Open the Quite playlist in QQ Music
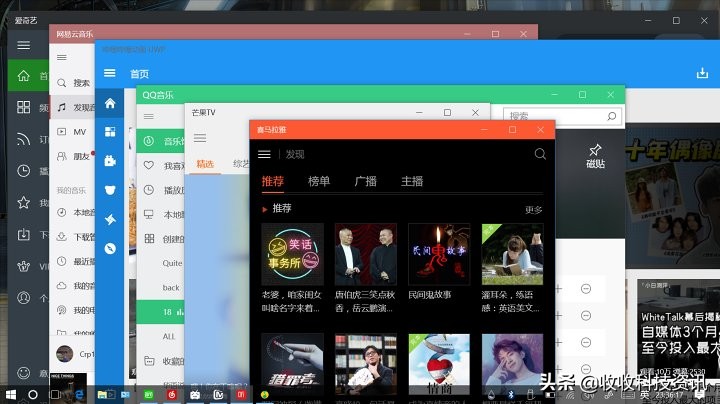 click(x=172, y=263)
